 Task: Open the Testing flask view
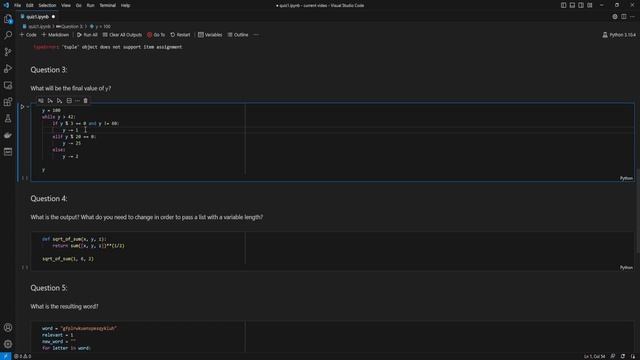coord(8,119)
